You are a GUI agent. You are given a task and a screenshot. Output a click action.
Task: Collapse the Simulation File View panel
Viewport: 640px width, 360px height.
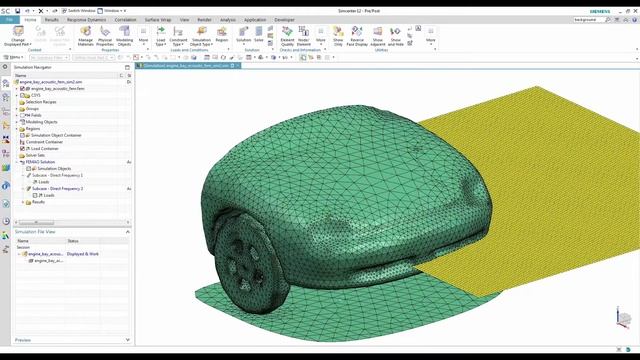pyautogui.click(x=127, y=232)
